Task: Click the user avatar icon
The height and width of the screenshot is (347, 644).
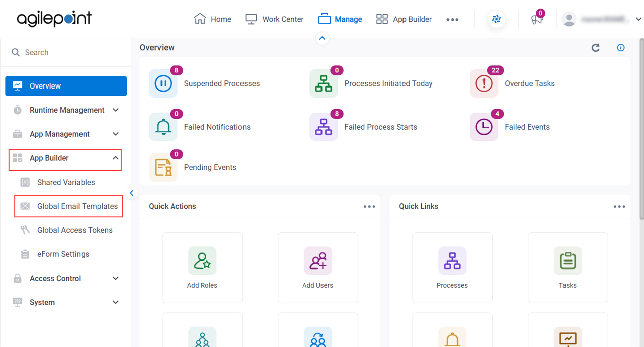Action: (x=569, y=19)
